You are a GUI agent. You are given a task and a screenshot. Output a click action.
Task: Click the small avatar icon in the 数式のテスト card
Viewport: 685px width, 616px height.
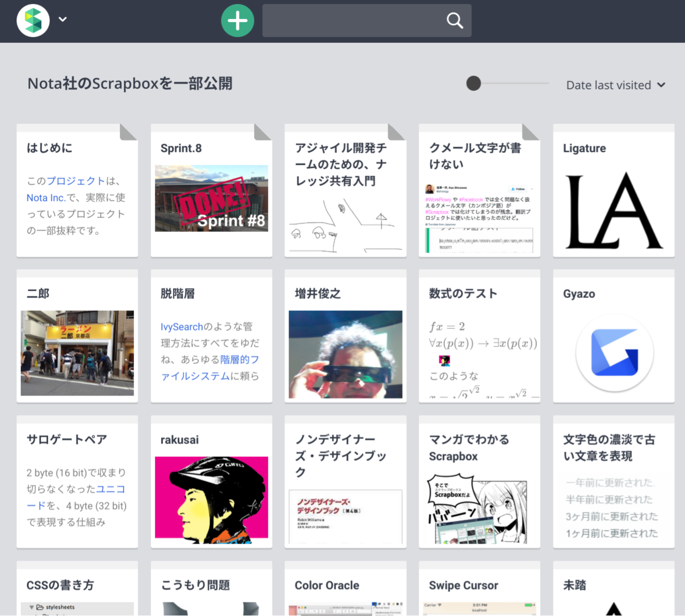(444, 360)
